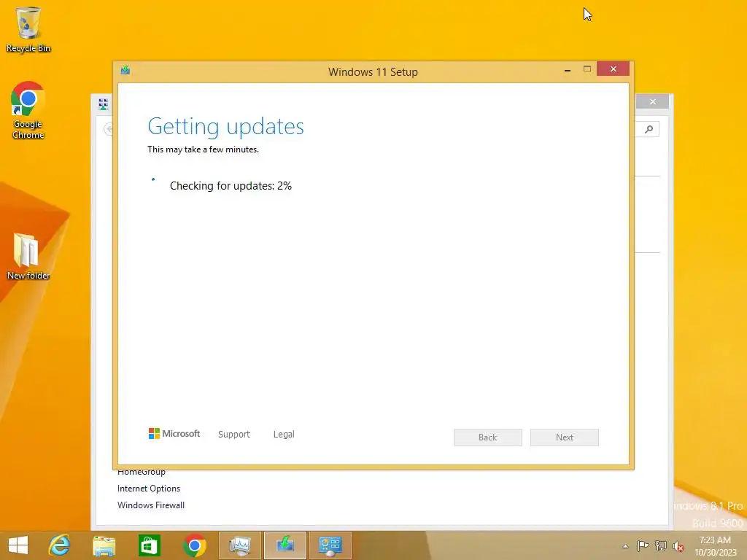Select the New folder desktop icon
747x560 pixels.
pos(28,256)
